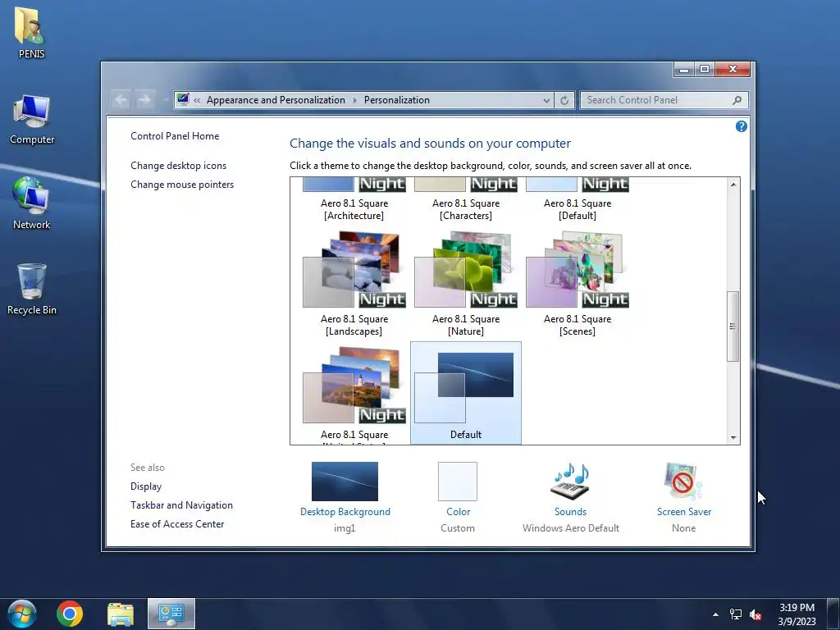Screen dimensions: 840x630
Task: Select the Aero 8.1 Square [Scenes] theme
Action: coord(577,285)
